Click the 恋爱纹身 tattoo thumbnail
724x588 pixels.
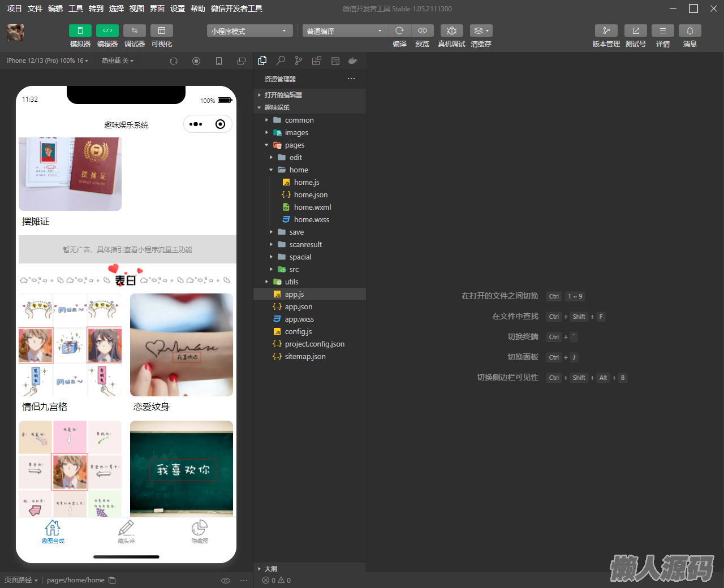point(182,345)
